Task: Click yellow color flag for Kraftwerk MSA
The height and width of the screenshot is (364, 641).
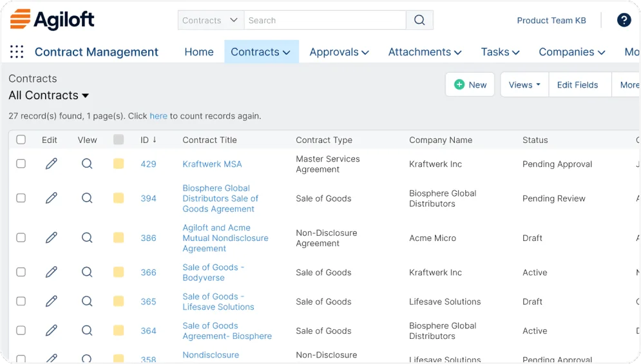Action: coord(119,164)
